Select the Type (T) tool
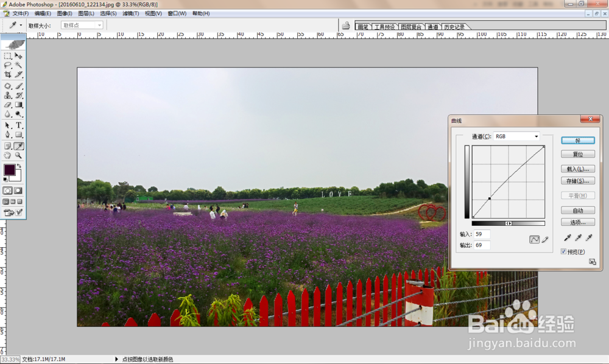Screen dimensions: 609x364 pyautogui.click(x=19, y=125)
